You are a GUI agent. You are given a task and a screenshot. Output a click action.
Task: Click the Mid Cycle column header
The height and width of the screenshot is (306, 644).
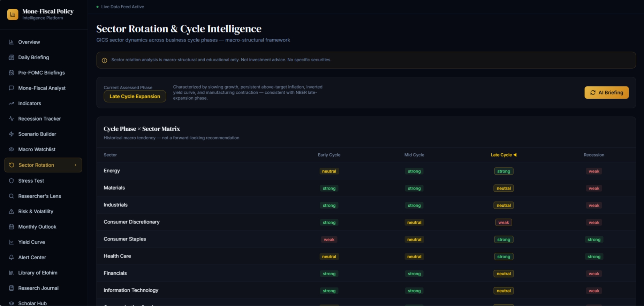[414, 155]
